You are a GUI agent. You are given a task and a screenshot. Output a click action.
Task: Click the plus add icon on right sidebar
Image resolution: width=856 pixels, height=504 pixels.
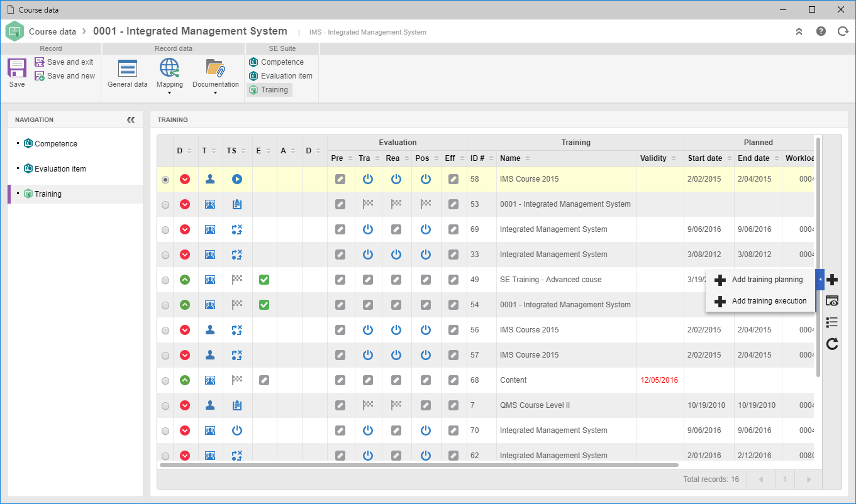coord(832,280)
